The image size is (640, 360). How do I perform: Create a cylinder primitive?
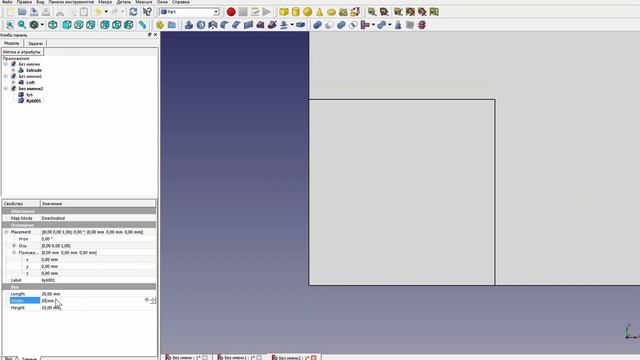point(296,12)
